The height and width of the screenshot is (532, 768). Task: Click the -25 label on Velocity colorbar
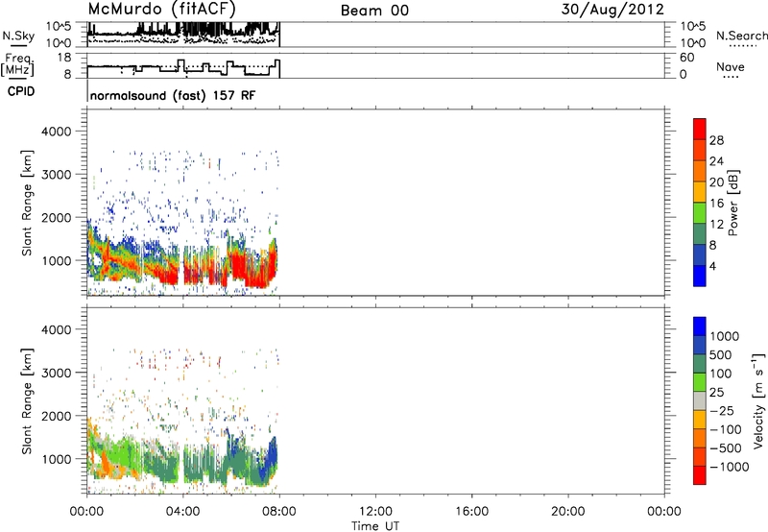[x=722, y=411]
